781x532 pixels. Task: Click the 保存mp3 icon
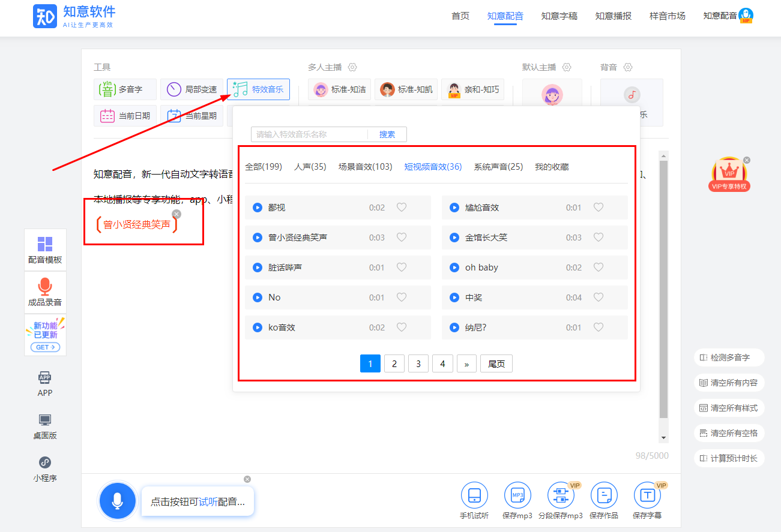pos(517,500)
